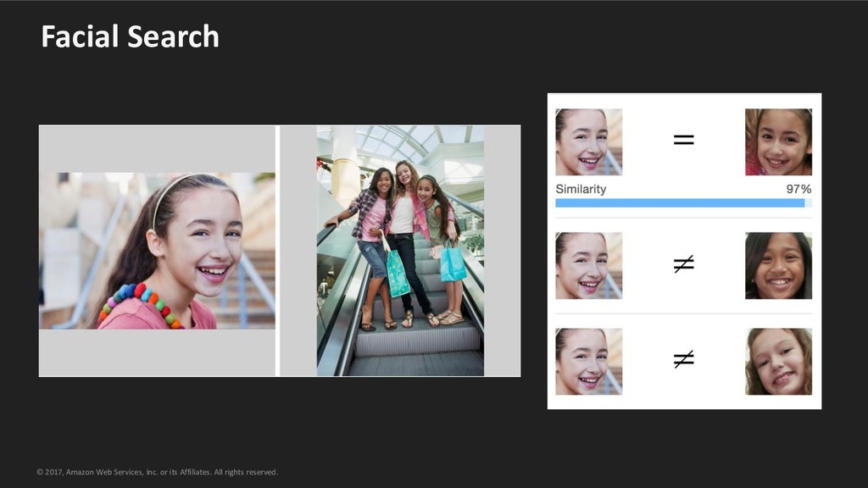The image size is (868, 488).
Task: Select the source face thumbnail in the bottom row
Action: click(x=589, y=361)
